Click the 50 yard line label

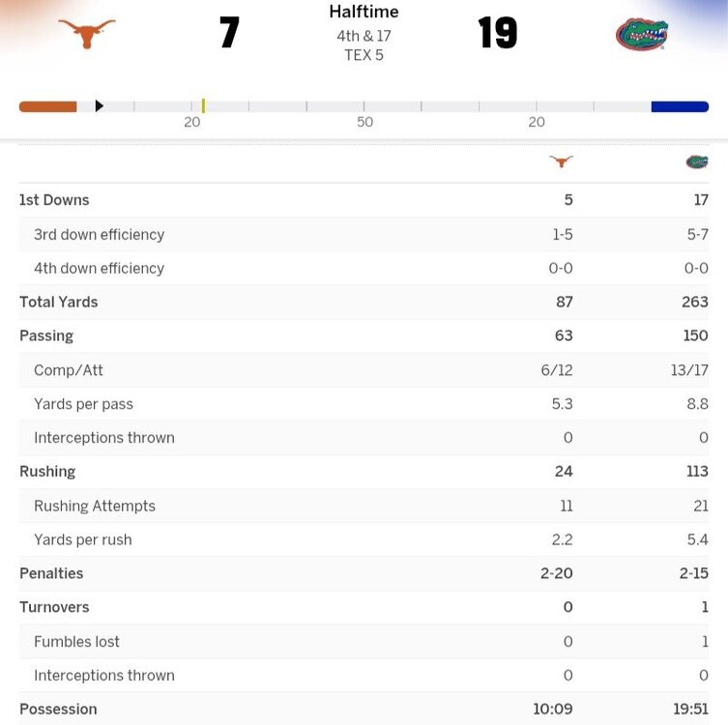click(364, 122)
